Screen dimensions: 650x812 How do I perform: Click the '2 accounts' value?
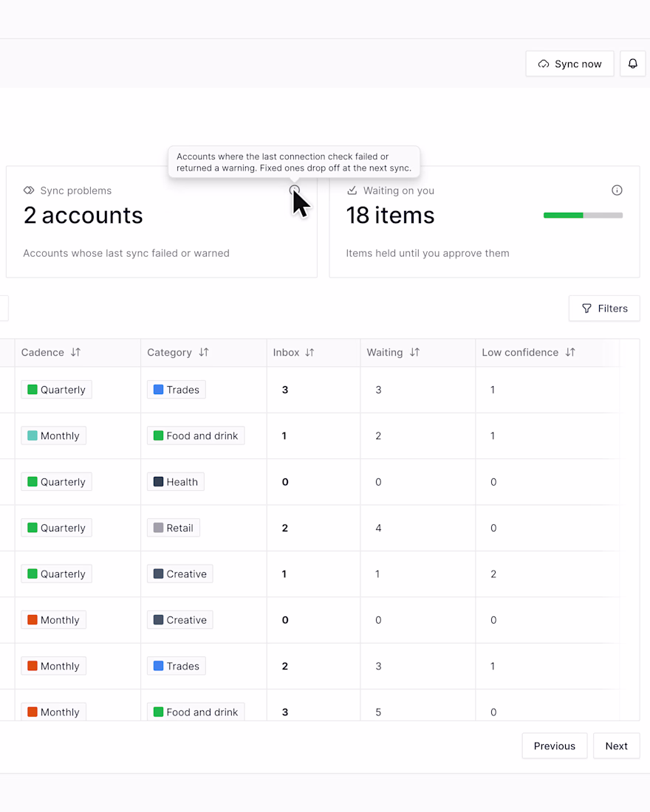[83, 216]
